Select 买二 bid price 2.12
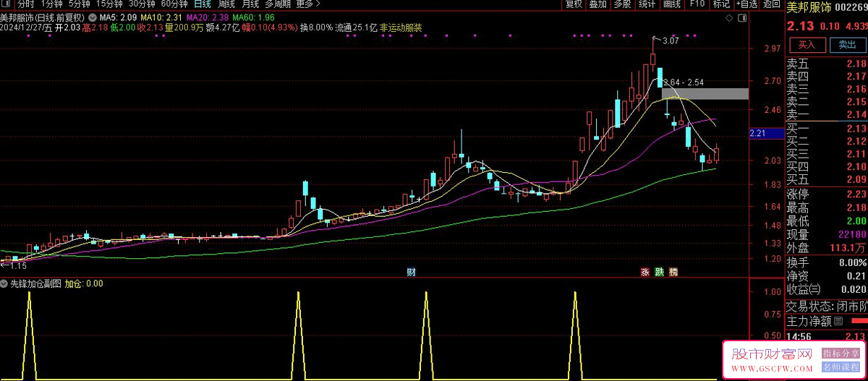Screen dimensions: 868x381 coord(827,141)
